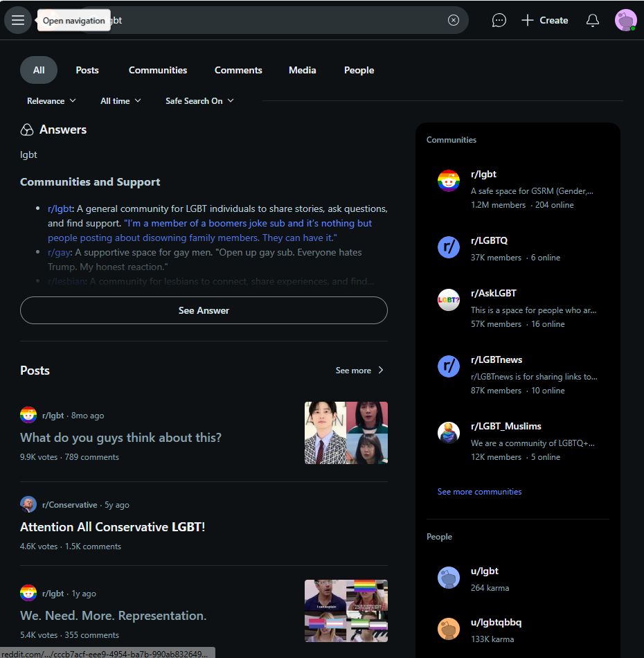Screen dimensions: 644x658
Task: Click the r/Conservative avatar icon
Action: 28,504
